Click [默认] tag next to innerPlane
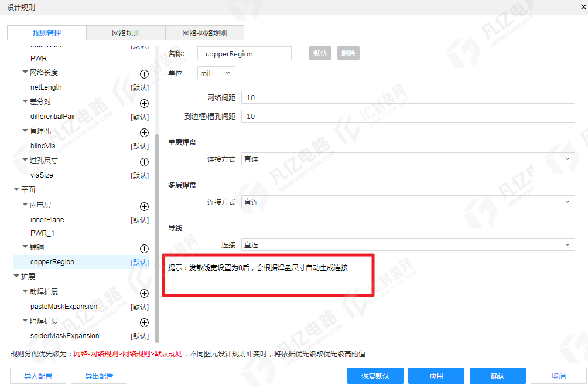588x391 pixels. (140, 220)
